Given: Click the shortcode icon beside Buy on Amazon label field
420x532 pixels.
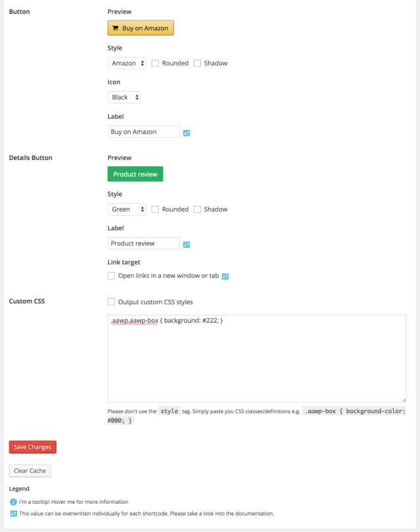Looking at the screenshot, I should (186, 133).
